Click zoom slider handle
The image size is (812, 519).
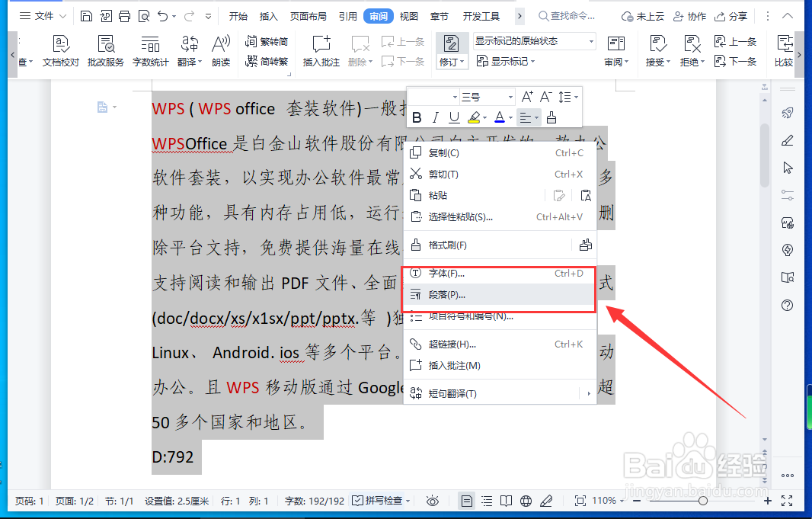[x=703, y=501]
